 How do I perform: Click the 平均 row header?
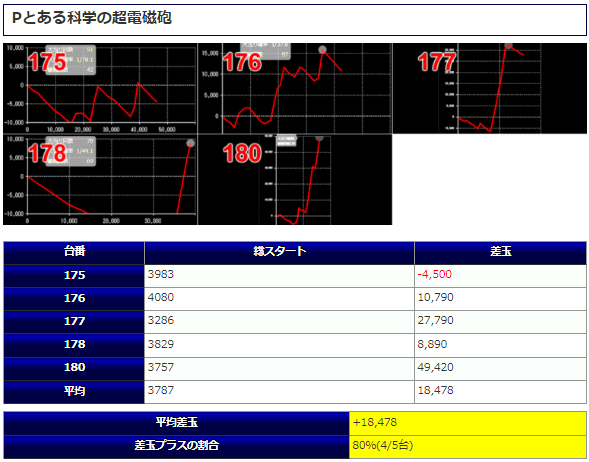(x=74, y=392)
